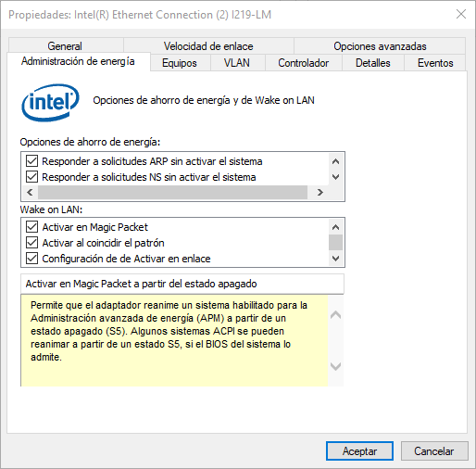Click the Aceptar button
The image size is (476, 469).
tap(359, 451)
